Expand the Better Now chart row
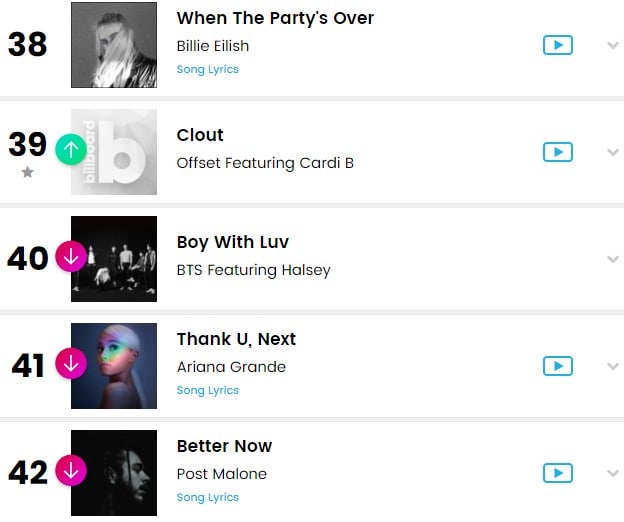The height and width of the screenshot is (522, 624). [x=612, y=473]
